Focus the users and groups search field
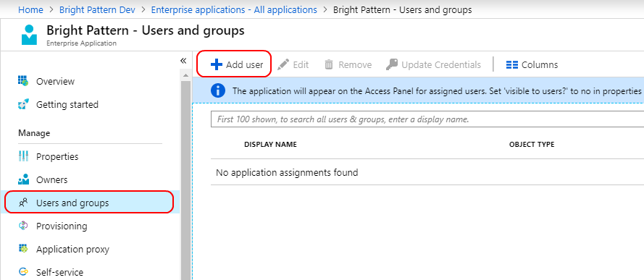The width and height of the screenshot is (644, 280). pos(427,119)
